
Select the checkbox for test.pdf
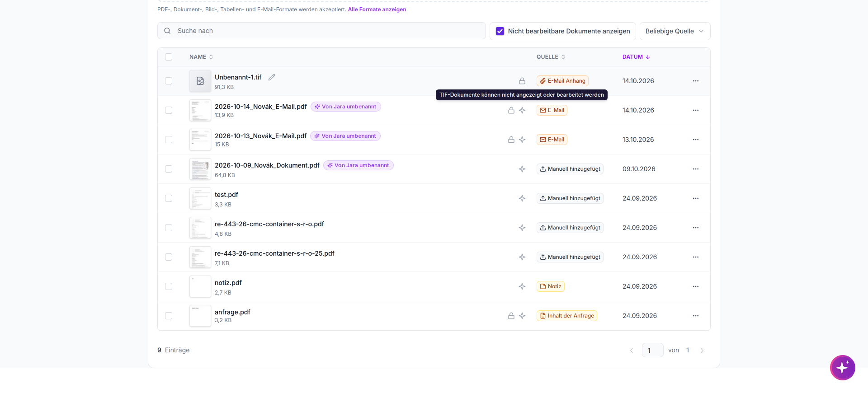pos(169,198)
